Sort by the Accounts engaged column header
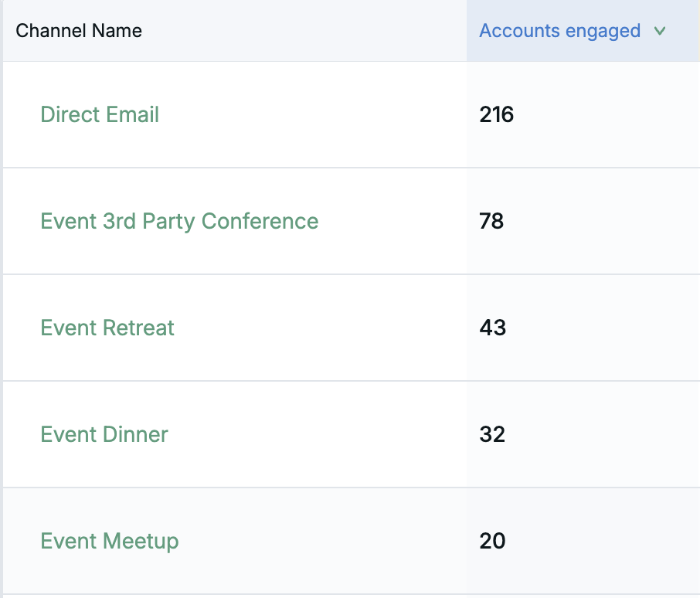This screenshot has width=700, height=598. pos(559,31)
